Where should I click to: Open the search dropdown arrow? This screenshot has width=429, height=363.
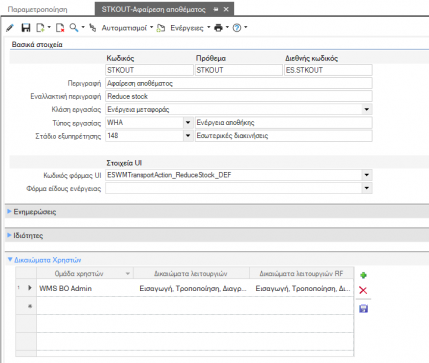click(x=83, y=28)
